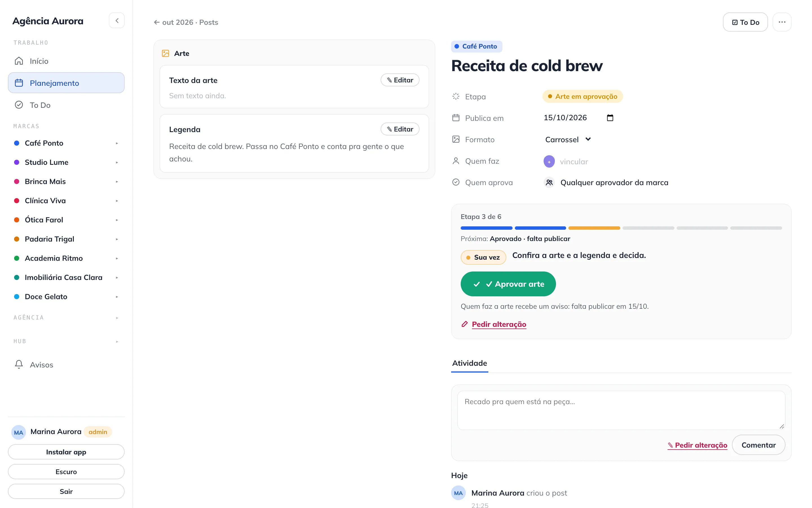812x508 pixels.
Task: Click Pedir alteração below the Aprovar arte button
Action: point(498,324)
